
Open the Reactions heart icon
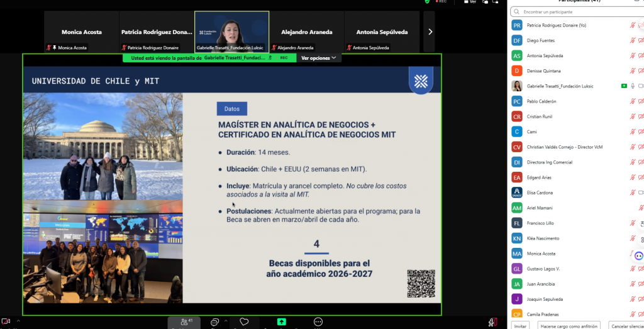point(244,322)
